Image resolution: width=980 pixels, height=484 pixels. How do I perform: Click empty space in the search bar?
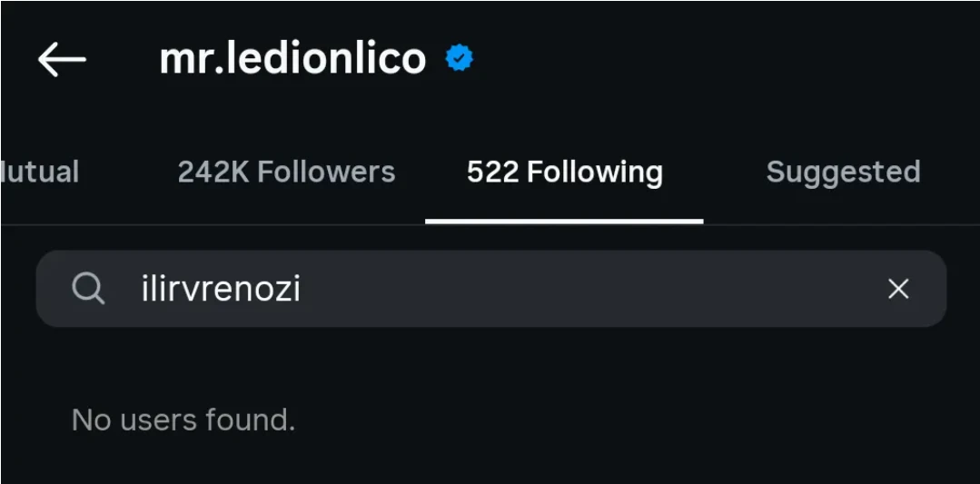click(590, 289)
